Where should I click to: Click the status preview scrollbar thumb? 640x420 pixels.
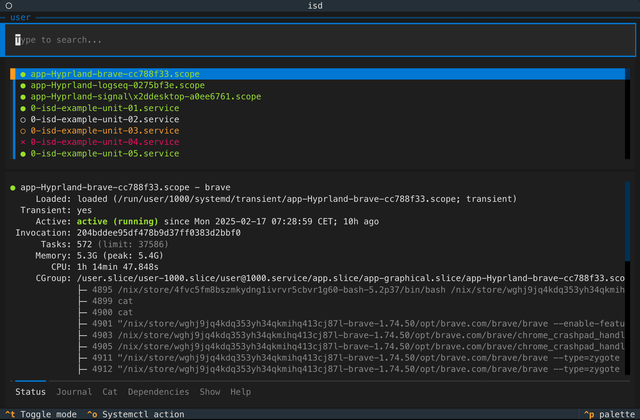[x=627, y=221]
